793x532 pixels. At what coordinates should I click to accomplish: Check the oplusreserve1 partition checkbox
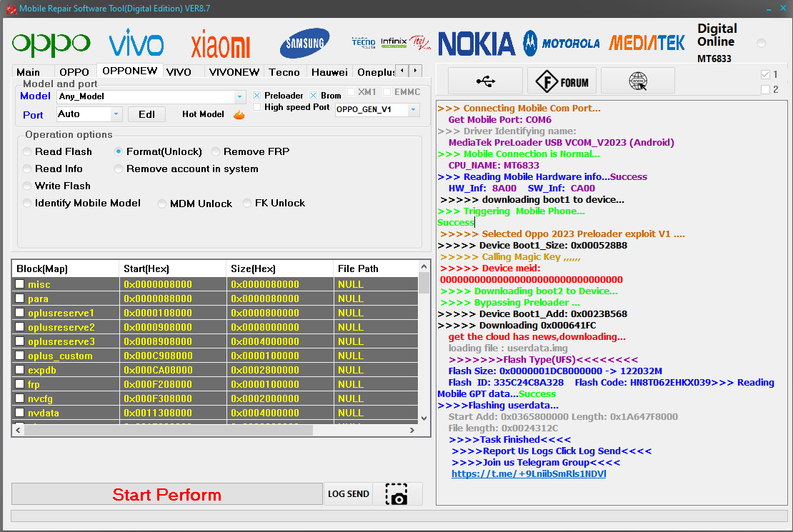(x=20, y=313)
